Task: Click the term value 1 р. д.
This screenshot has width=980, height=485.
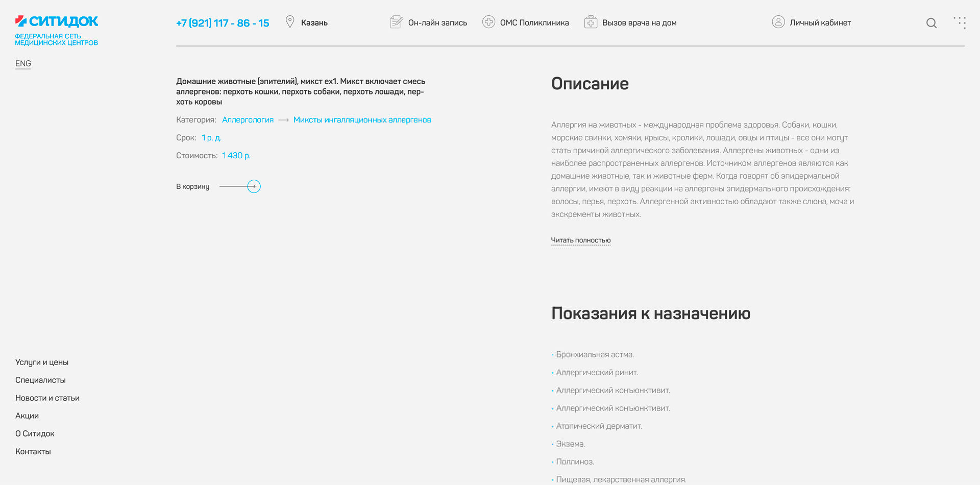Action: point(211,137)
